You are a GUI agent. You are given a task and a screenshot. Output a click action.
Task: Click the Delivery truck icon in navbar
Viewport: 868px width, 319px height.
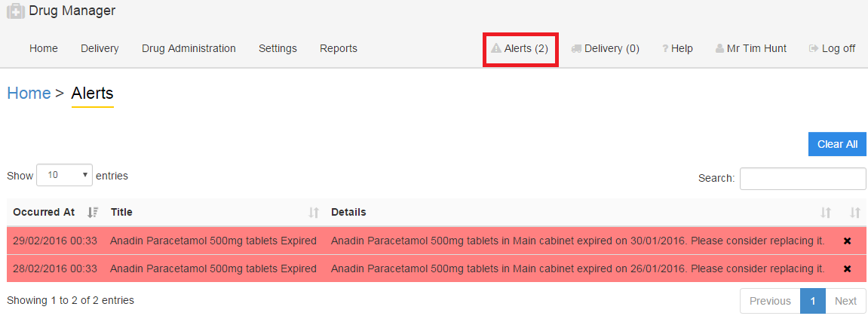(577, 48)
